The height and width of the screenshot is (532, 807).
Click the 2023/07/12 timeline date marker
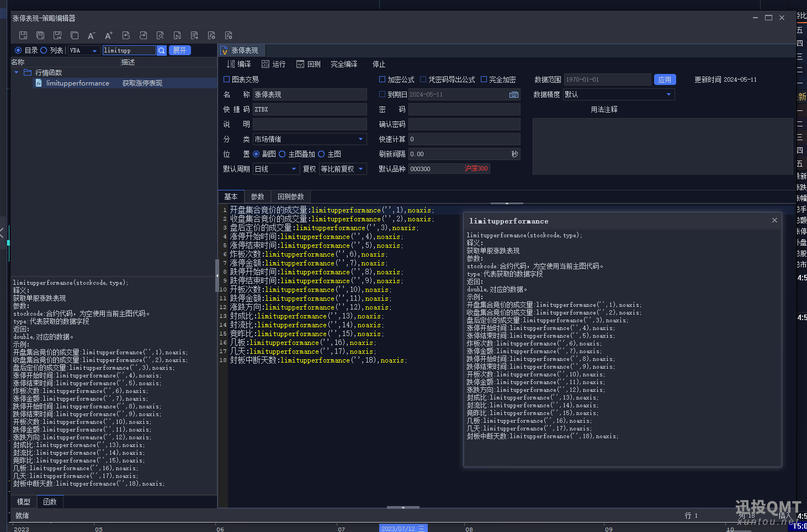403,528
